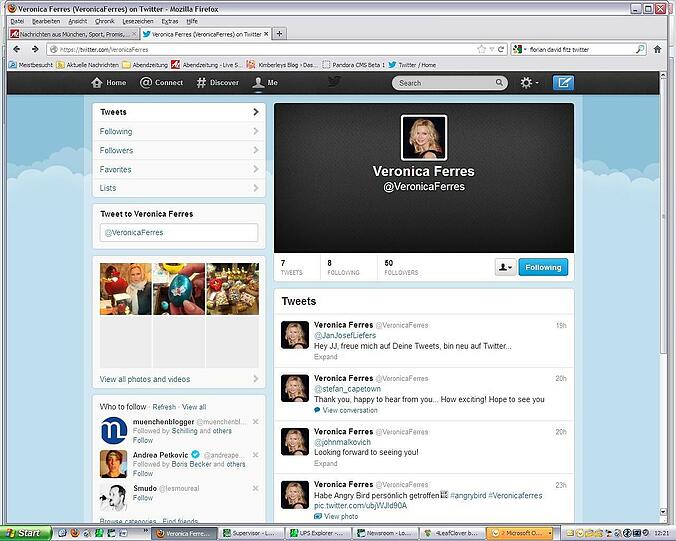Click the Tweet to Veronica Ferres field
This screenshot has height=541, width=676.
(x=179, y=232)
